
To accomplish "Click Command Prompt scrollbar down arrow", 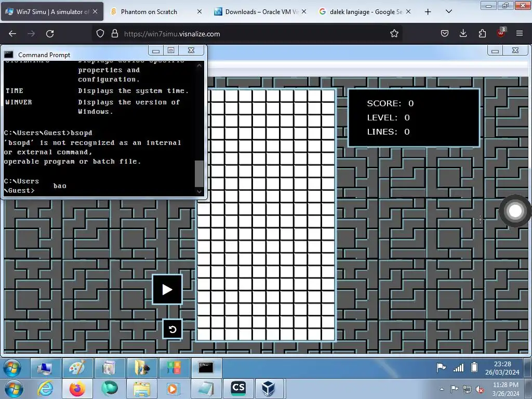I will click(199, 192).
